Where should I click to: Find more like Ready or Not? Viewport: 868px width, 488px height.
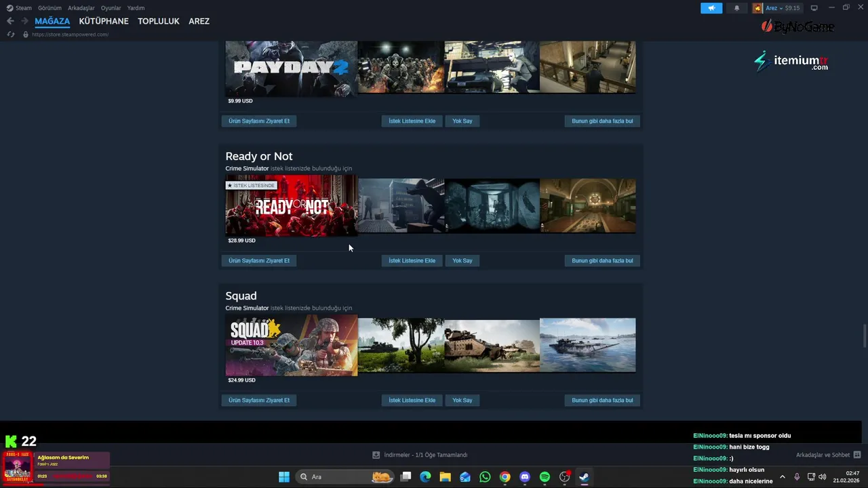(x=602, y=260)
